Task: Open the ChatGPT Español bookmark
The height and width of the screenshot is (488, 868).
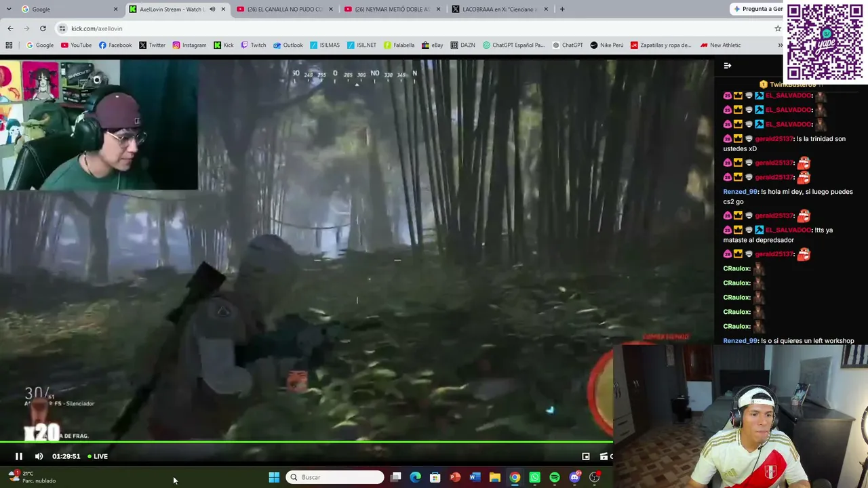Action: coord(513,45)
